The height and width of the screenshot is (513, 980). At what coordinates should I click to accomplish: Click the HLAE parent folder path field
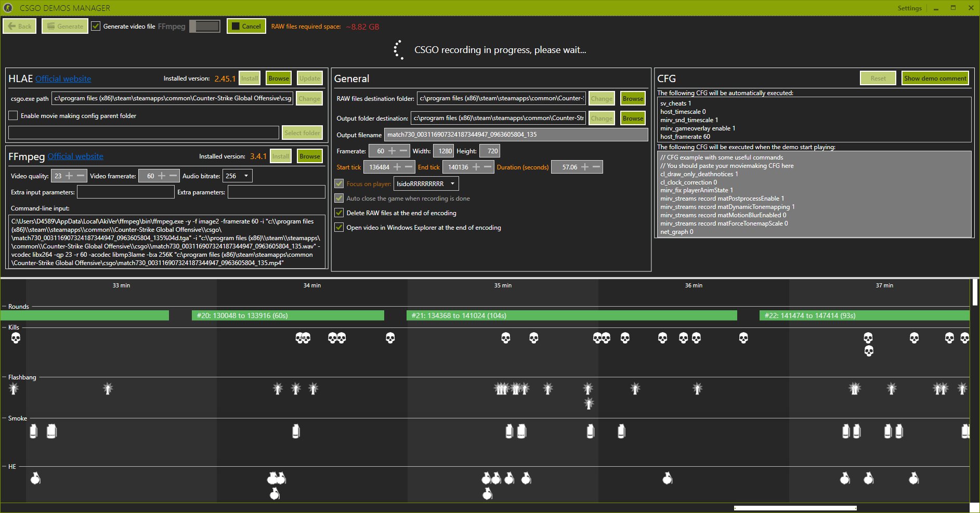(x=144, y=133)
